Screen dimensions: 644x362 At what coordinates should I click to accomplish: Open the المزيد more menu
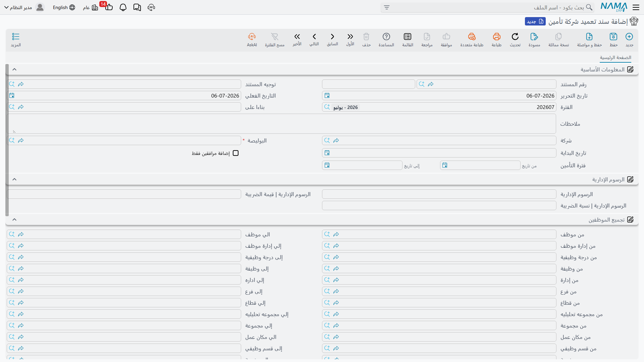click(x=16, y=40)
